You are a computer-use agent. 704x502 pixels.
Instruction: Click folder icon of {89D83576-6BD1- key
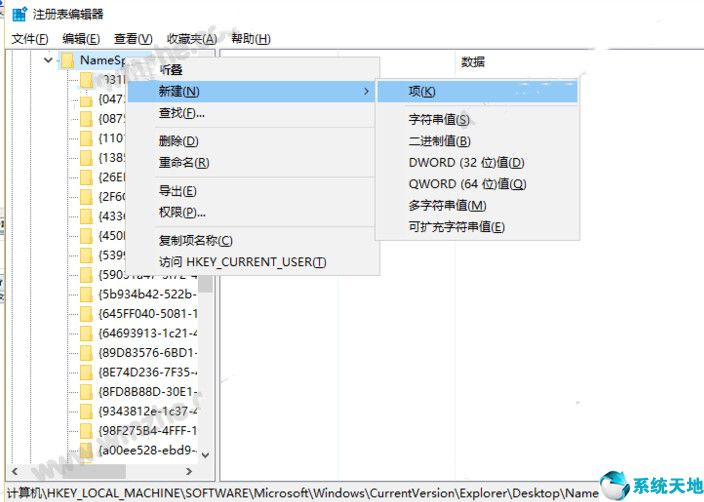click(86, 353)
